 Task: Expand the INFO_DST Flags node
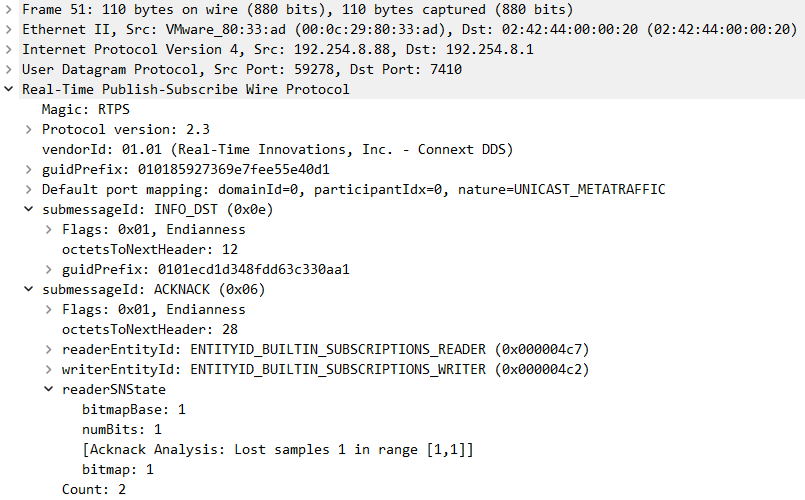[x=49, y=229]
